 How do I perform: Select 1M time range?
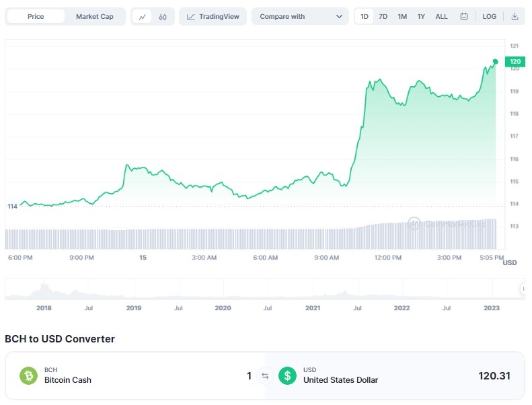tap(402, 16)
